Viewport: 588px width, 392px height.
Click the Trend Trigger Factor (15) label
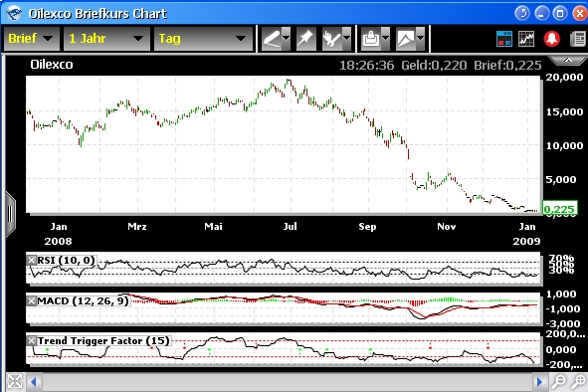103,340
